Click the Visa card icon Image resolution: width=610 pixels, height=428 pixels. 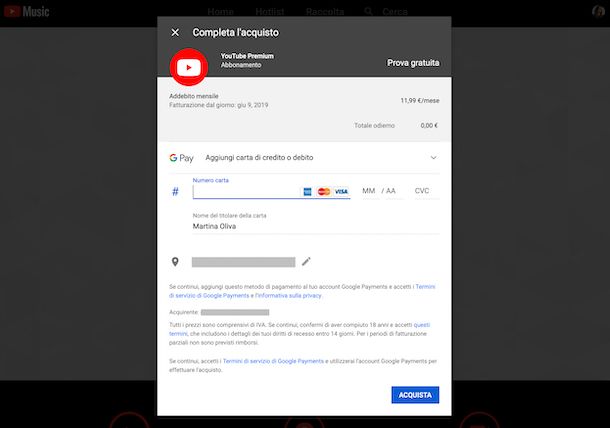341,191
